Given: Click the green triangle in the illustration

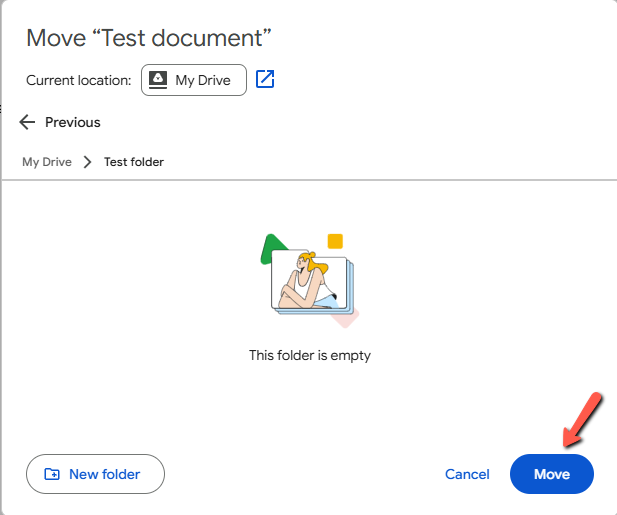Looking at the screenshot, I should pos(271,248).
